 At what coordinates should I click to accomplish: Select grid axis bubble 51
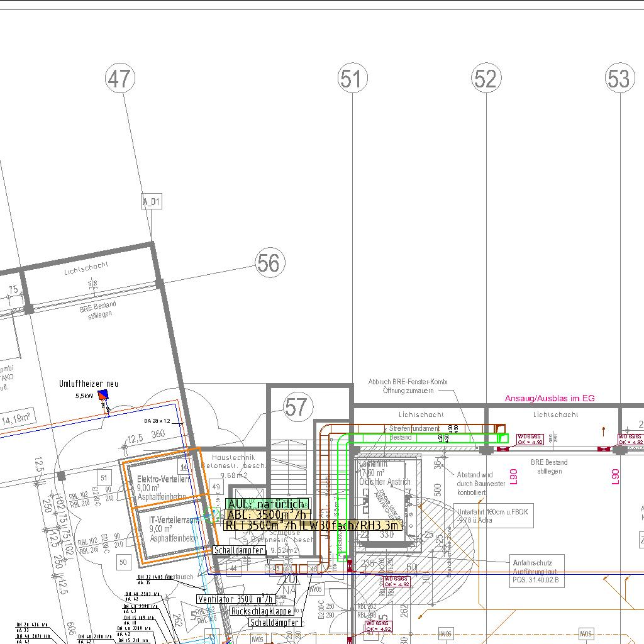[x=352, y=79]
